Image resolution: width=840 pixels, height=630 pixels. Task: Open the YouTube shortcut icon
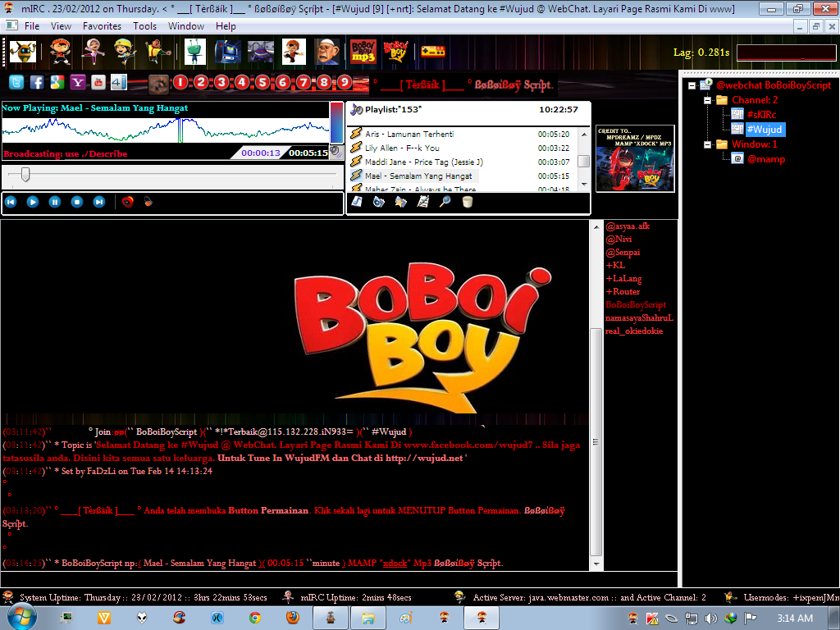[98, 82]
